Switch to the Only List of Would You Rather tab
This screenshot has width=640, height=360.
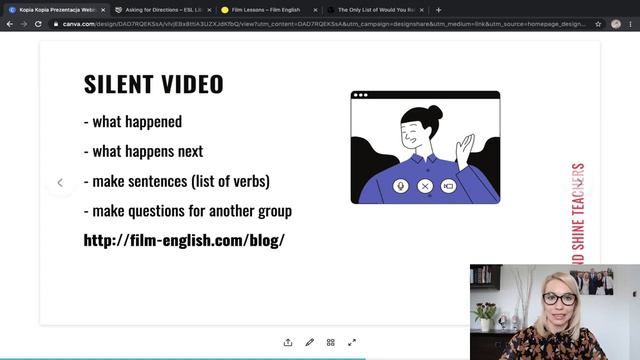376,10
